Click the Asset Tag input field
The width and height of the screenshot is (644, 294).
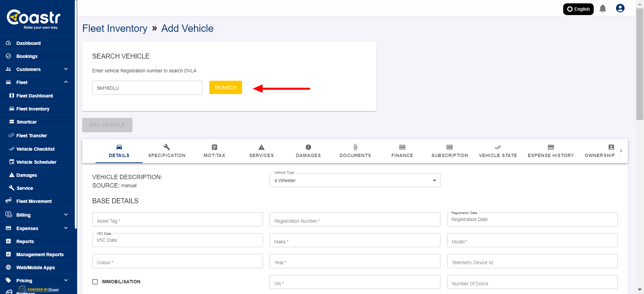[177, 219]
